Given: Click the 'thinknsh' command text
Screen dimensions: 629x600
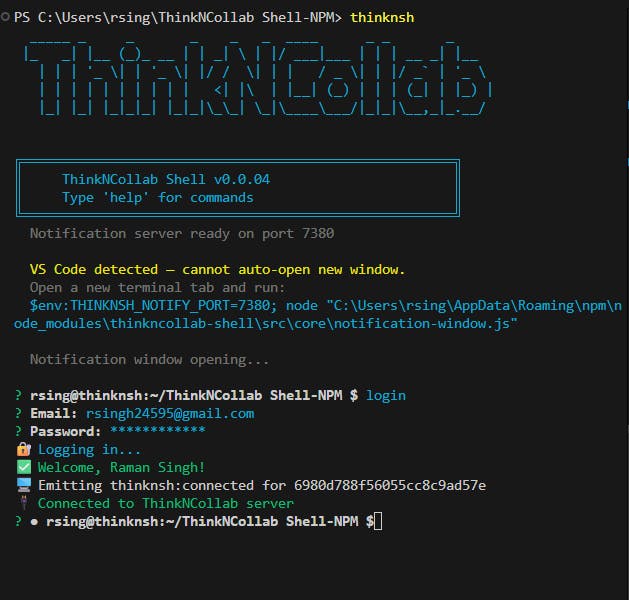Looking at the screenshot, I should (382, 17).
